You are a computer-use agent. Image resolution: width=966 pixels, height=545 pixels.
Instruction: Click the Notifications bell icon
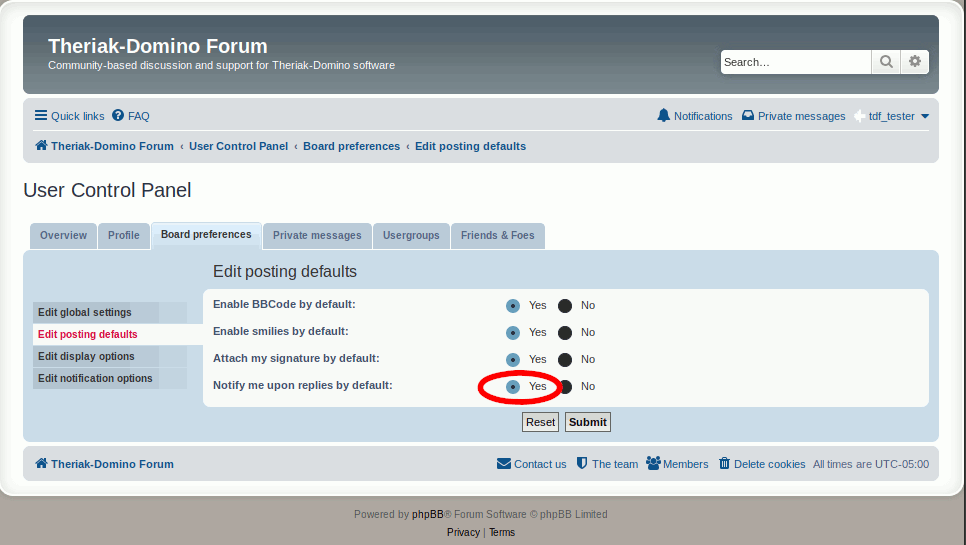[x=664, y=116]
